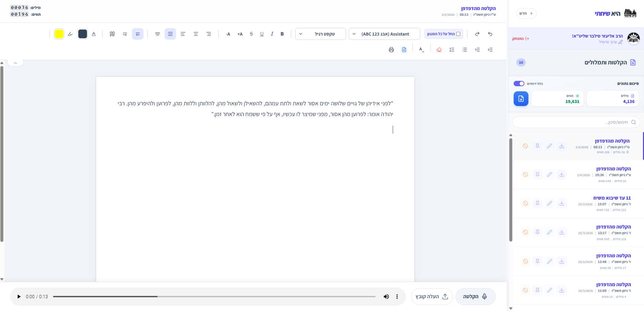Viewport: 644px width, 311px height.
Task: Click the clear formatting eraser icon
Action: 439,50
